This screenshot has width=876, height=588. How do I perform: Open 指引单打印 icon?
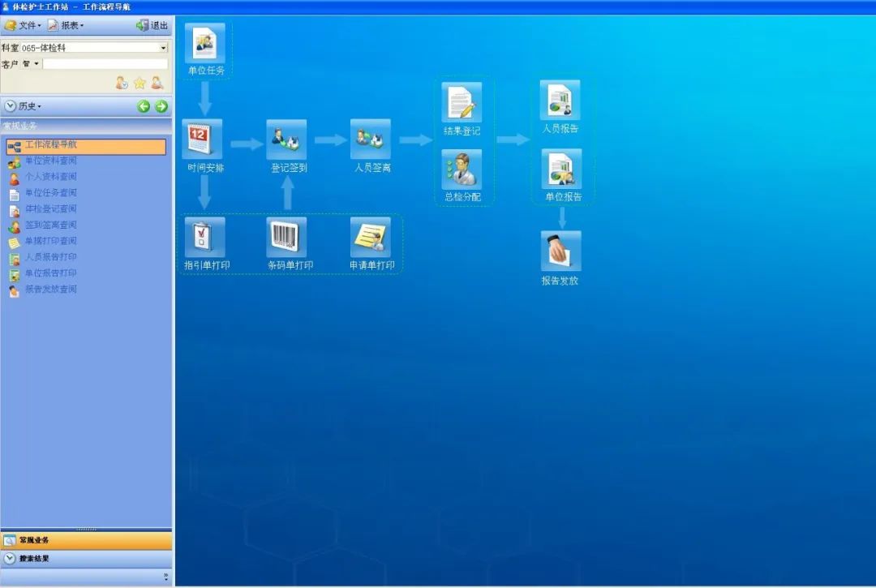click(204, 238)
